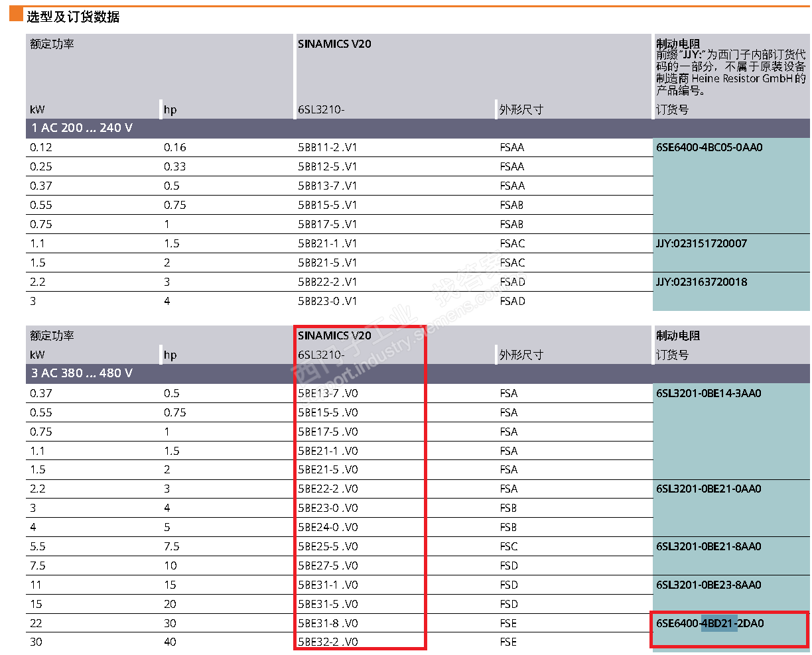812x655 pixels.
Task: Click order number 5BB12-5 .V1
Action: point(328,166)
